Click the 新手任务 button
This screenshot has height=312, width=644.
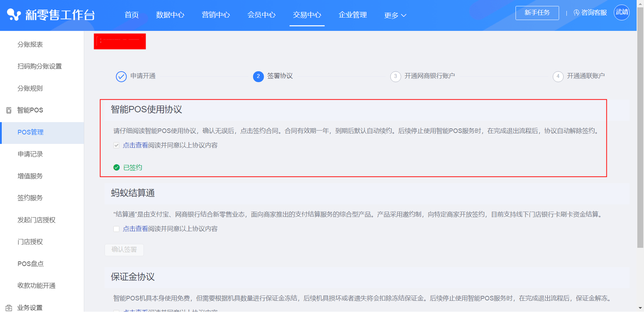pos(537,13)
